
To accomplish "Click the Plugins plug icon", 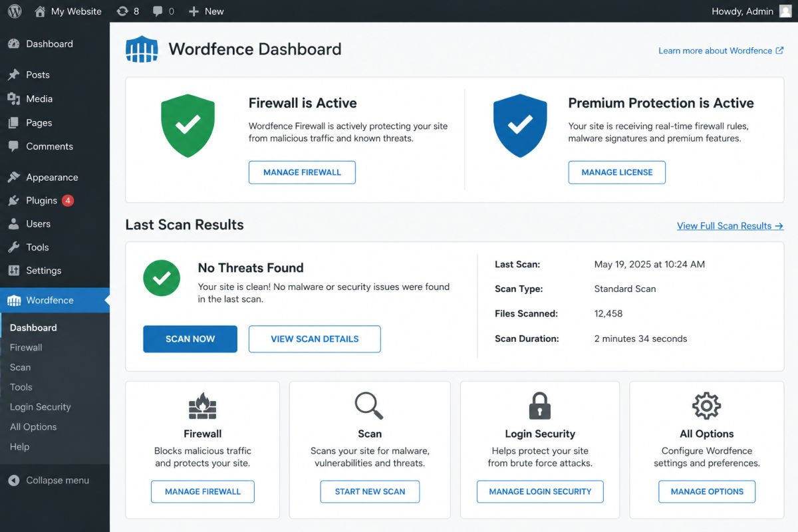I will click(13, 200).
